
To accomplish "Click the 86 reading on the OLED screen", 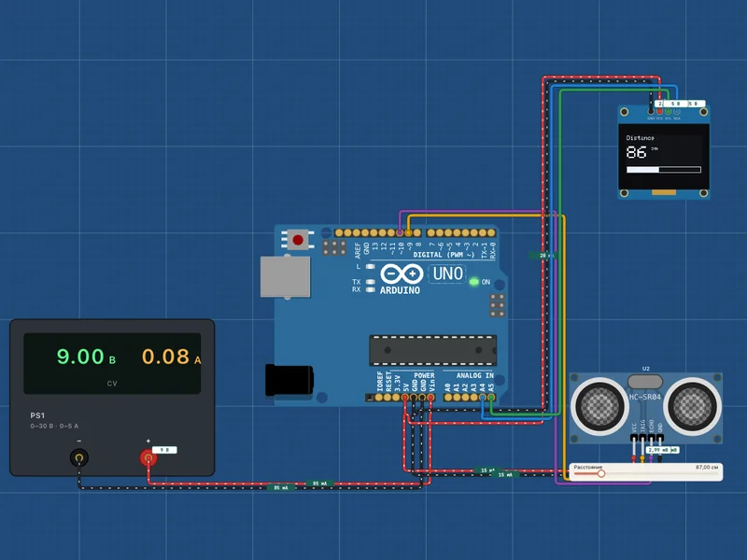I will (636, 152).
